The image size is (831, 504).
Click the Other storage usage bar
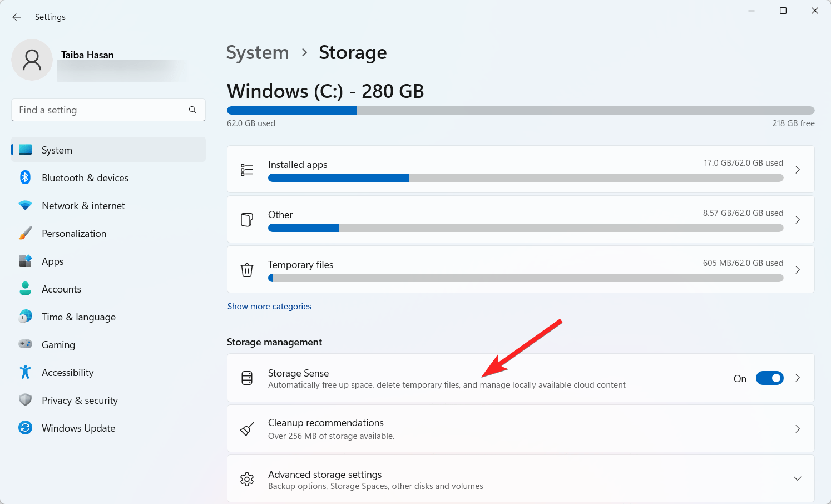point(525,228)
